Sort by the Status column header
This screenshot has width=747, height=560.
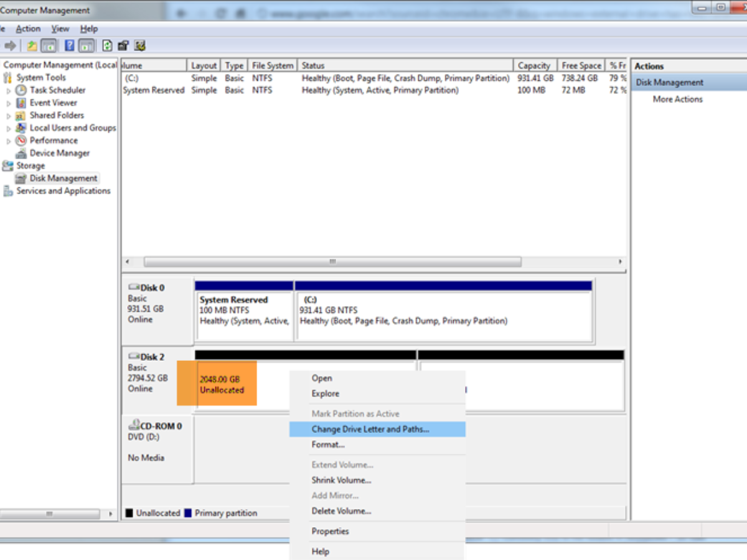405,65
